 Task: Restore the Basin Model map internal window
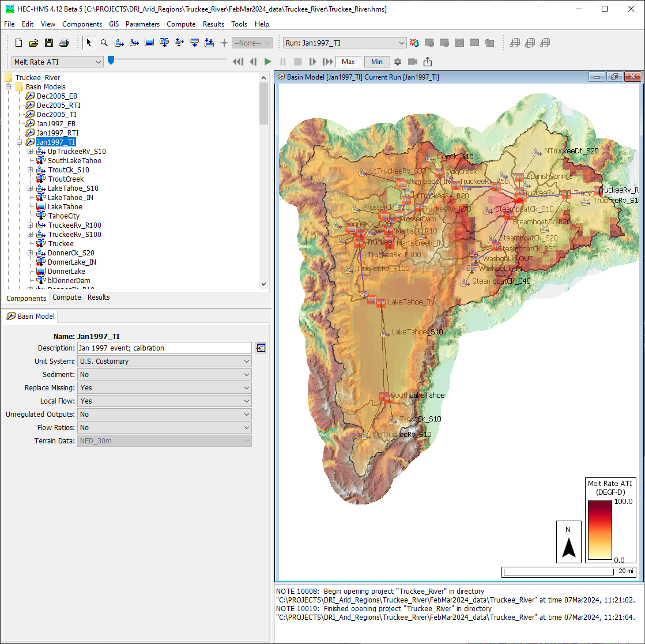614,77
